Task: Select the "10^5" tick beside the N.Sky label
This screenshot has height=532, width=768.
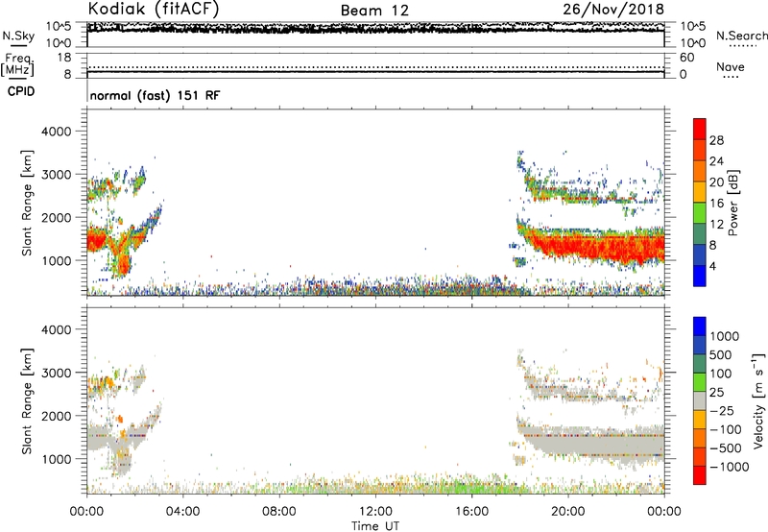Action: 59,27
